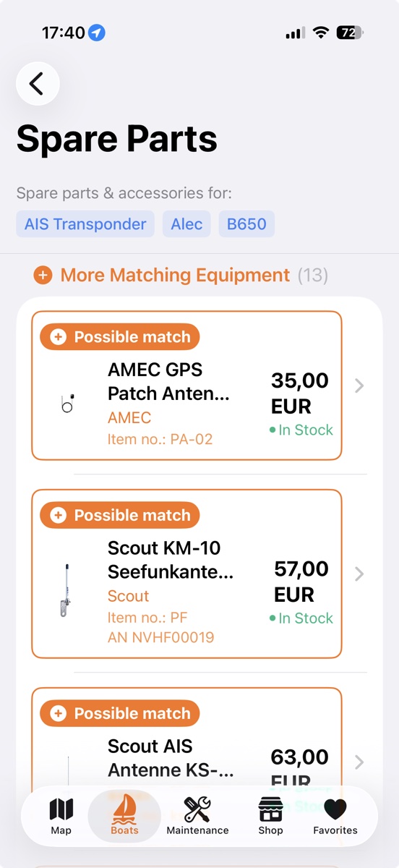Select the Boats sailboat icon
The image size is (399, 868).
(x=124, y=809)
